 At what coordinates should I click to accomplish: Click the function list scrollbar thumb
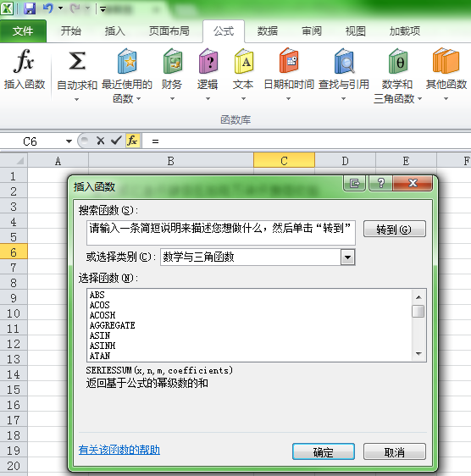click(418, 312)
